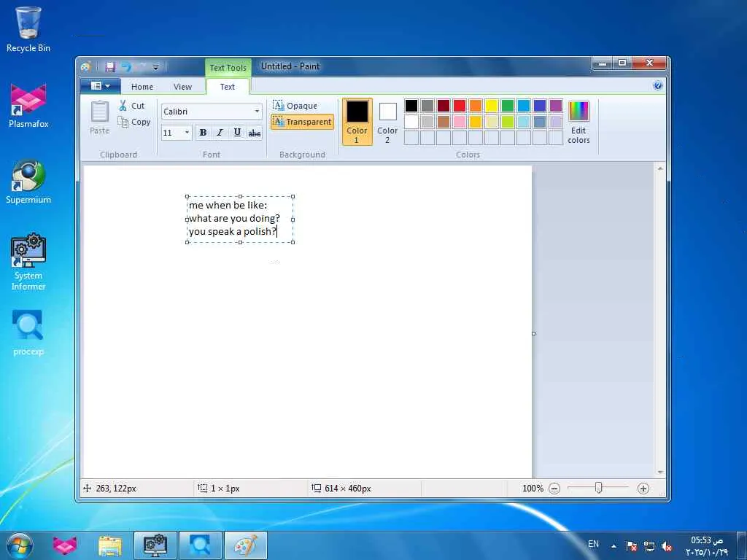Click the network tray icon
747x560 pixels.
coord(649,546)
